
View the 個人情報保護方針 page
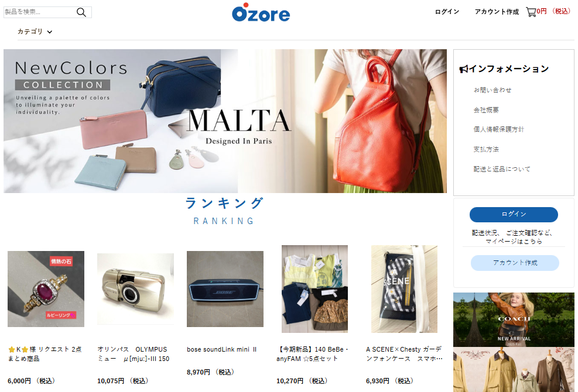(x=498, y=129)
